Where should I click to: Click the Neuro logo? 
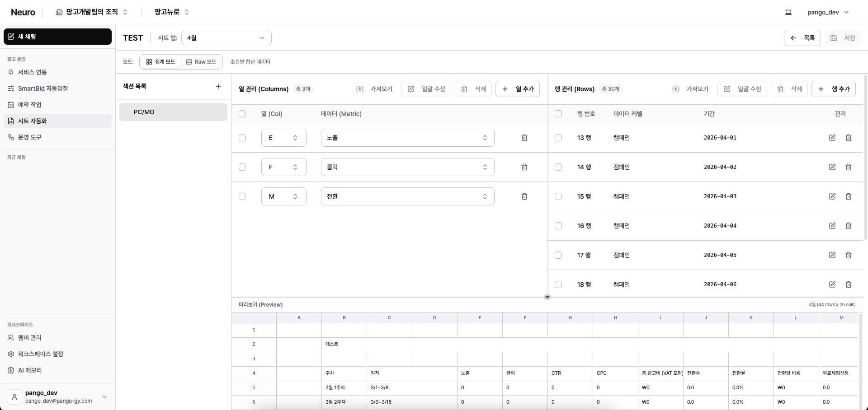click(x=23, y=12)
